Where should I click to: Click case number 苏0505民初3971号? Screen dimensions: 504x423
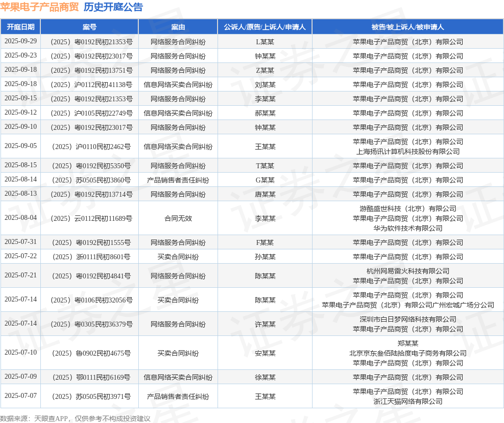(103, 396)
